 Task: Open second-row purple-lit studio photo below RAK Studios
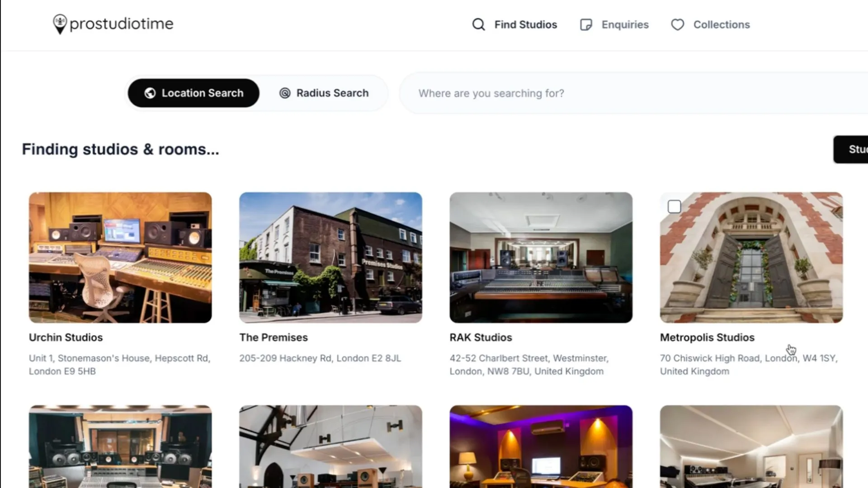pyautogui.click(x=541, y=446)
